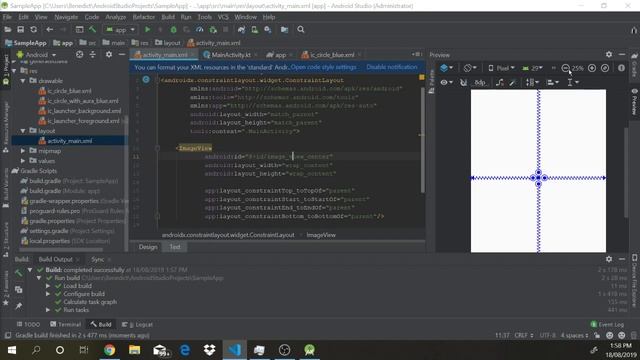The image size is (640, 360).
Task: Click the Disable notification link
Action: coord(392,67)
